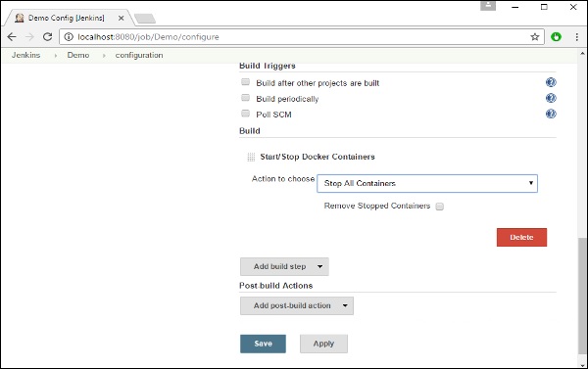The image size is (588, 369).
Task: Expand the Add build step menu
Action: click(x=284, y=267)
